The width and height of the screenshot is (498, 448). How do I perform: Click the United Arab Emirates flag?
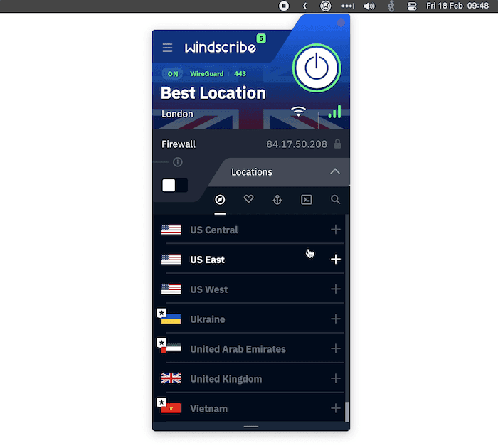pos(171,348)
